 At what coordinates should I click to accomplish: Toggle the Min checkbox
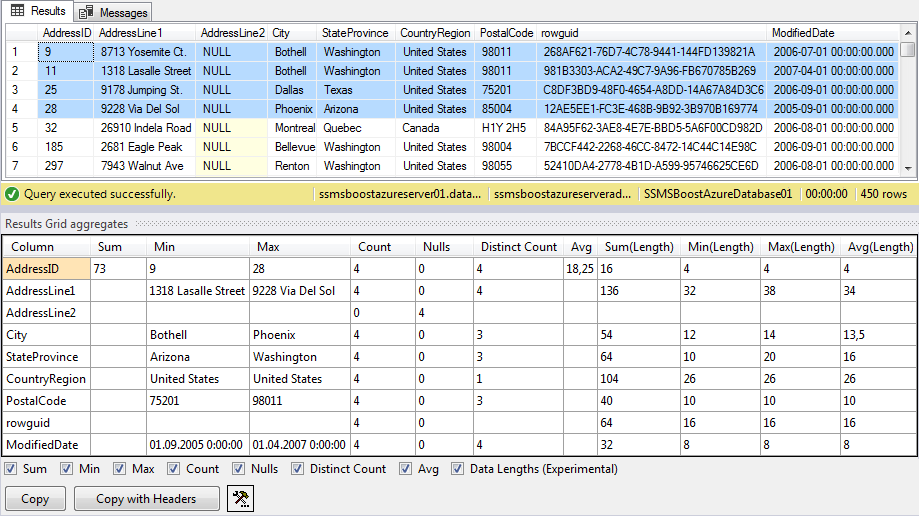pyautogui.click(x=66, y=469)
